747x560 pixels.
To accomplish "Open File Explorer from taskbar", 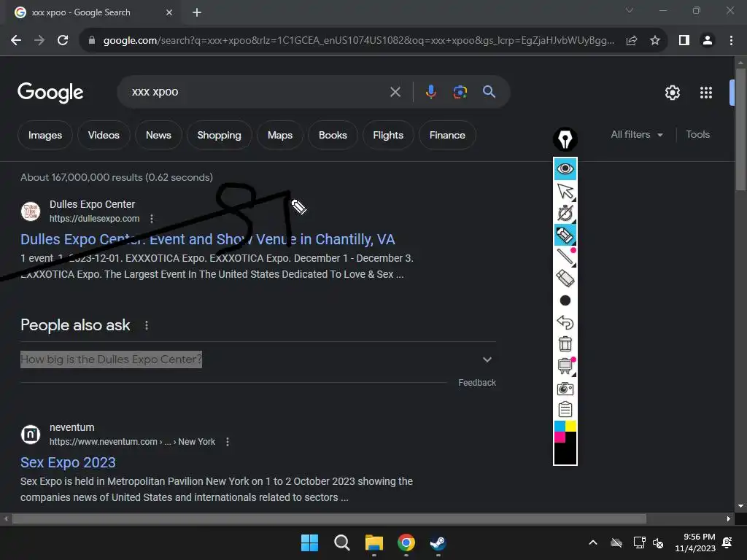I will coord(374,542).
